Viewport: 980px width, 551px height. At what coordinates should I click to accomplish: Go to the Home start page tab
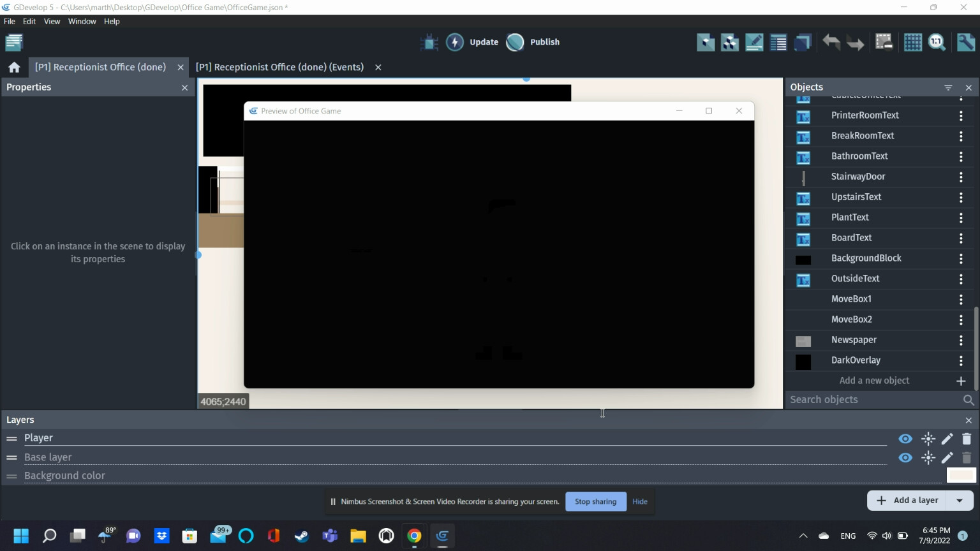[14, 67]
